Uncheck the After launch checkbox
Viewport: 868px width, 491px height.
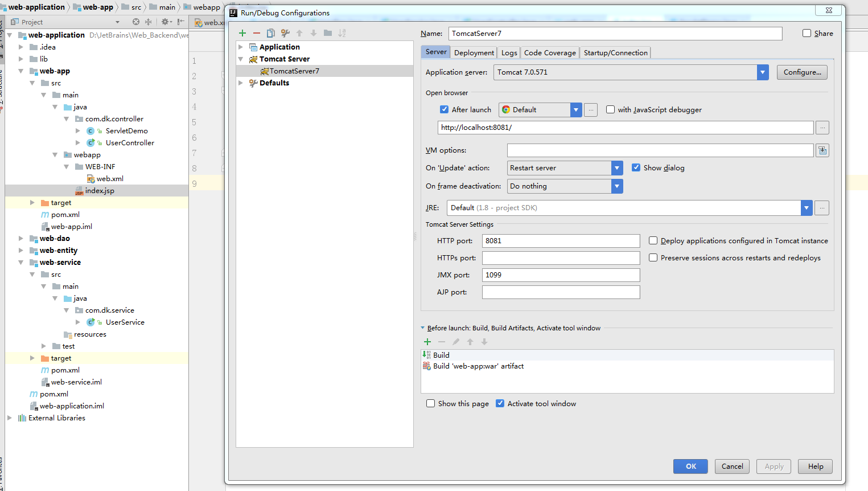pyautogui.click(x=445, y=109)
